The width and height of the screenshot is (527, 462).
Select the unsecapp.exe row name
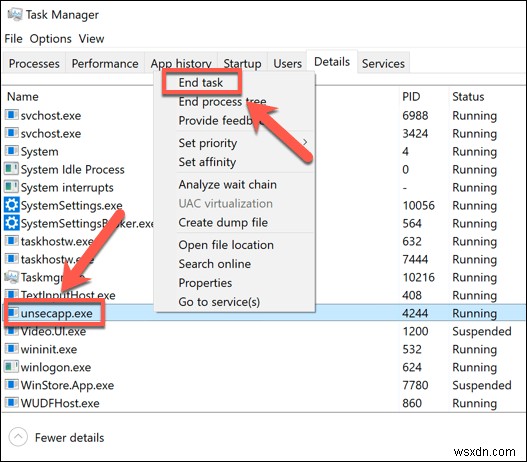point(56,313)
